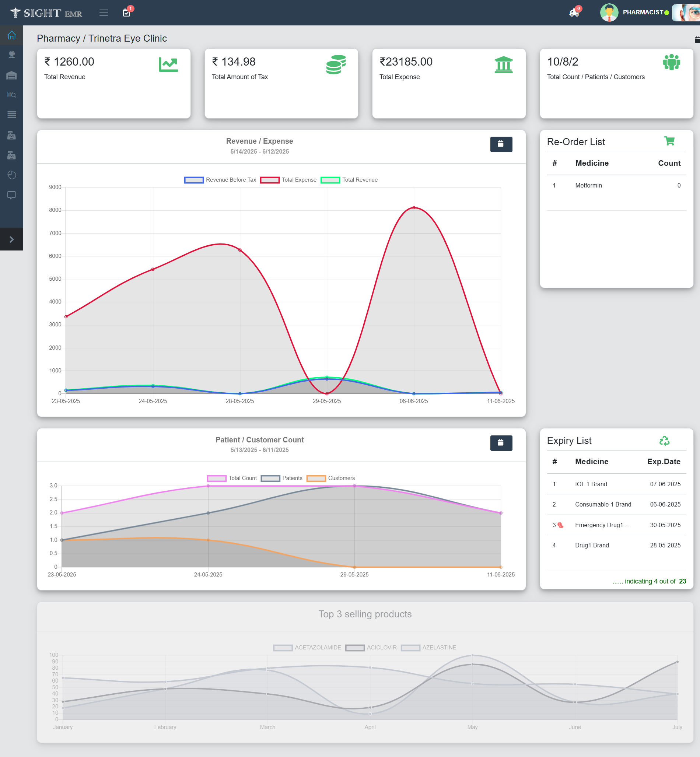This screenshot has height=757, width=700.
Task: Click the Expiry List recycle icon
Action: [x=664, y=441]
